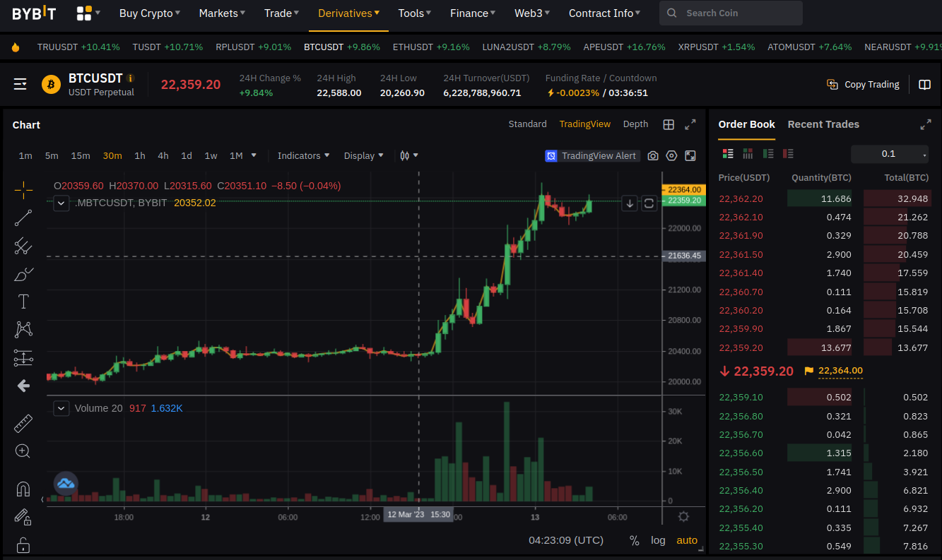Toggle log scale on price axis

658,540
